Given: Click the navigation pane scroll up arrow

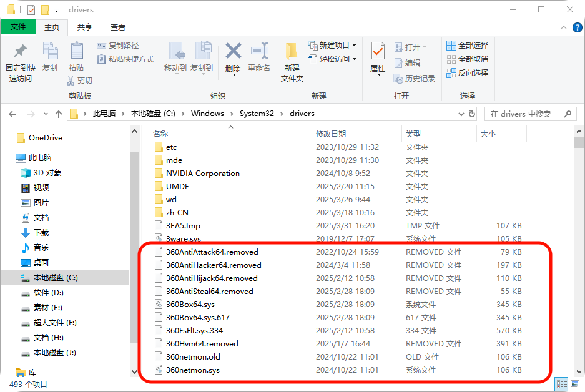Looking at the screenshot, I should pos(135,131).
